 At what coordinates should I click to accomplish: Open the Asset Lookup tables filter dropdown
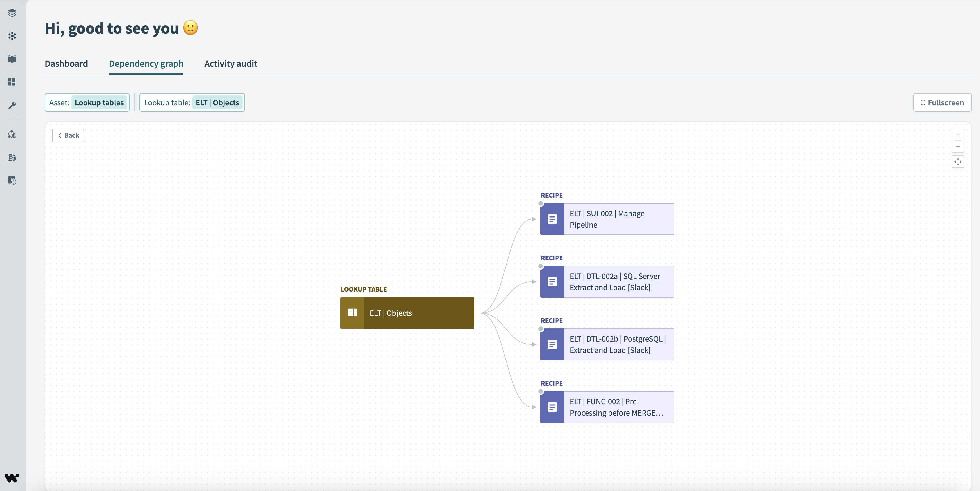[x=87, y=102]
